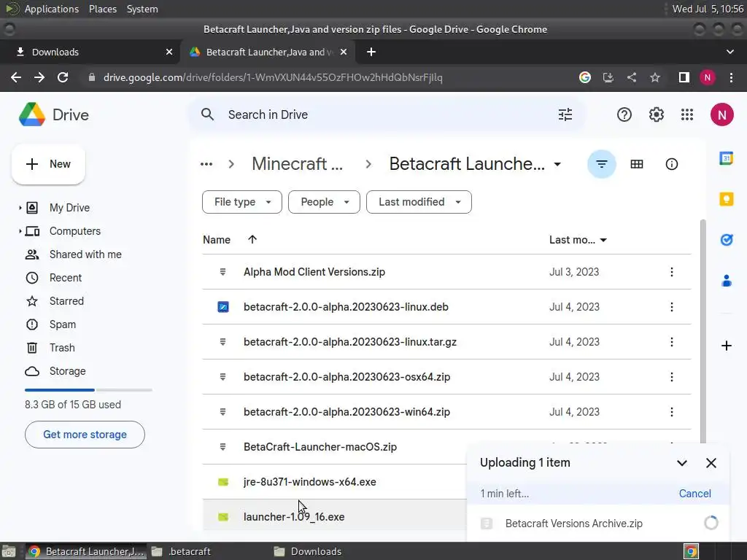Bookmark this page star icon
The height and width of the screenshot is (560, 747).
point(655,77)
